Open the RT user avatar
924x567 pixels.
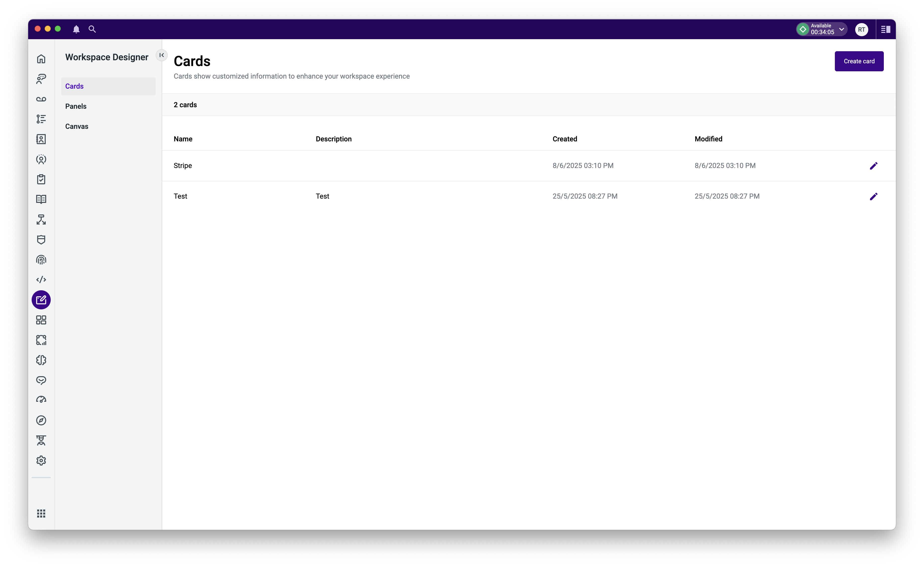862,29
